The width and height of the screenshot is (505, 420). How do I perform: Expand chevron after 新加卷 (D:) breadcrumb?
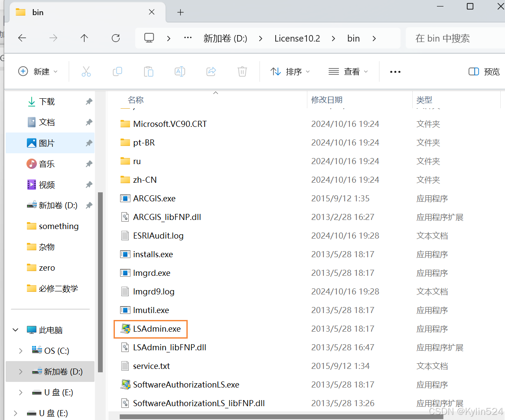click(261, 39)
